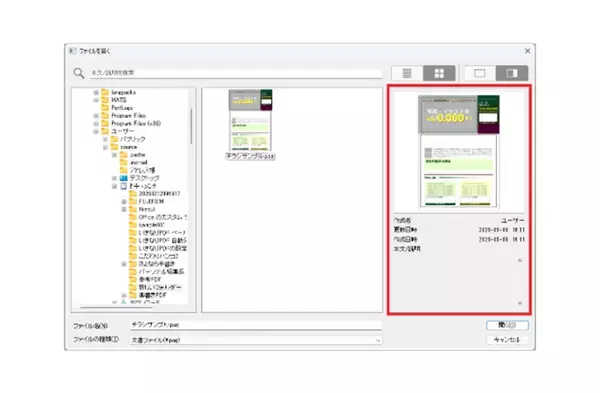Click the FUJIFILM folder icon

pos(133,201)
